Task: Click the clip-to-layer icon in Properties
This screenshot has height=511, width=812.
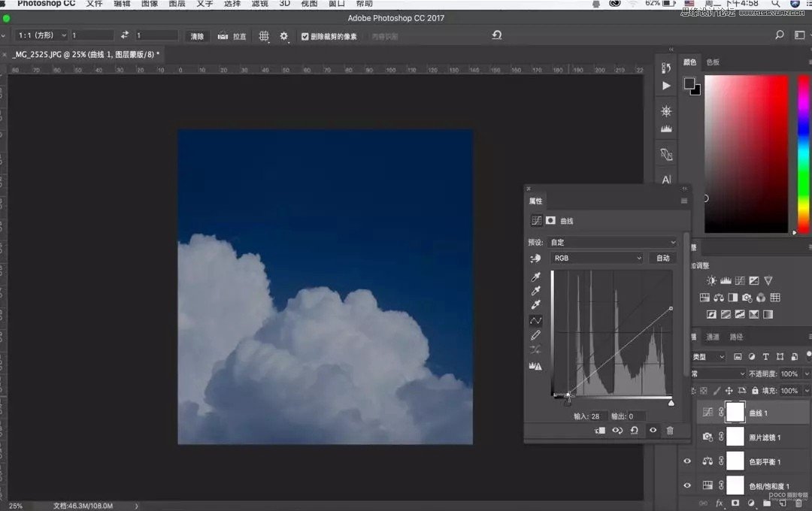Action: click(x=600, y=431)
